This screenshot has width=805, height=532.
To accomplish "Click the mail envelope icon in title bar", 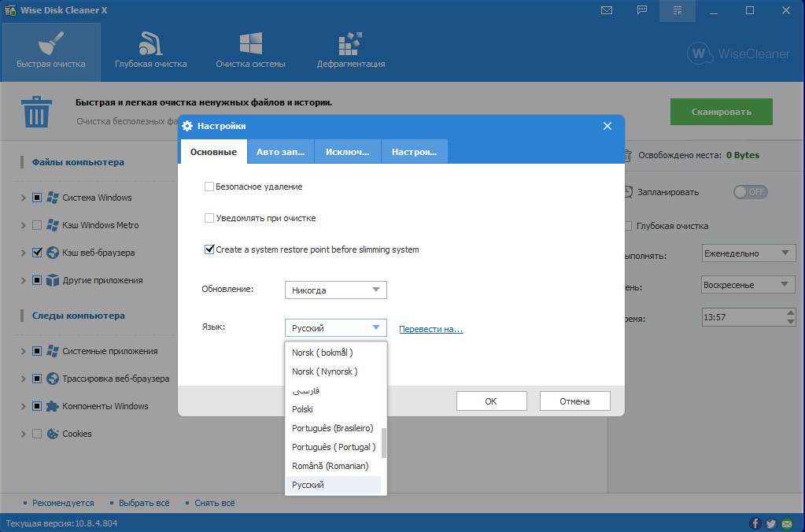I will (607, 10).
